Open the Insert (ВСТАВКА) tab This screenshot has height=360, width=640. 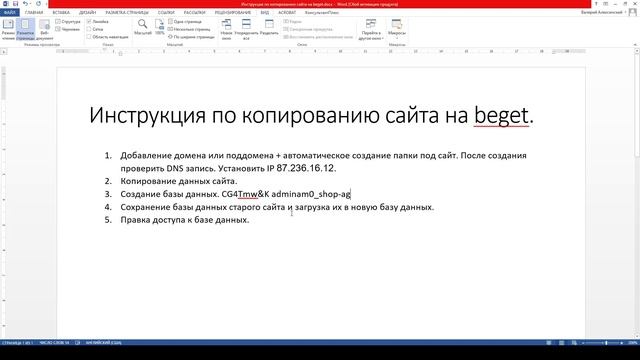pyautogui.click(x=61, y=13)
